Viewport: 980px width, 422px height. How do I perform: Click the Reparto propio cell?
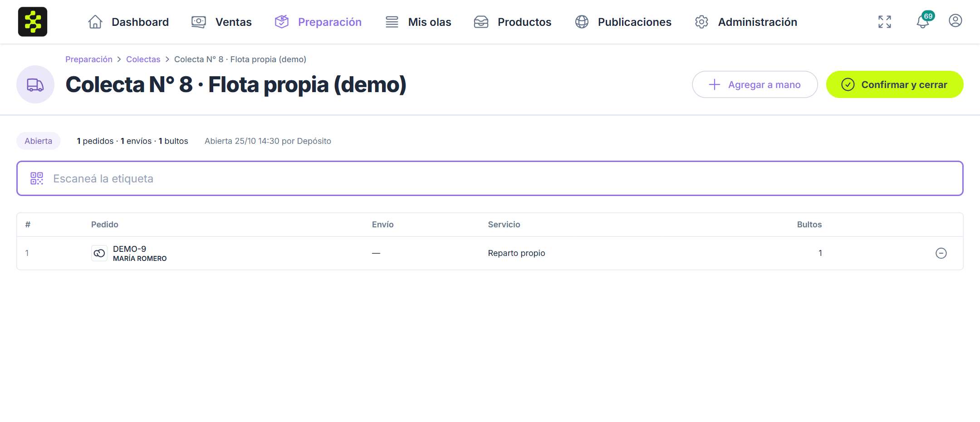(517, 253)
